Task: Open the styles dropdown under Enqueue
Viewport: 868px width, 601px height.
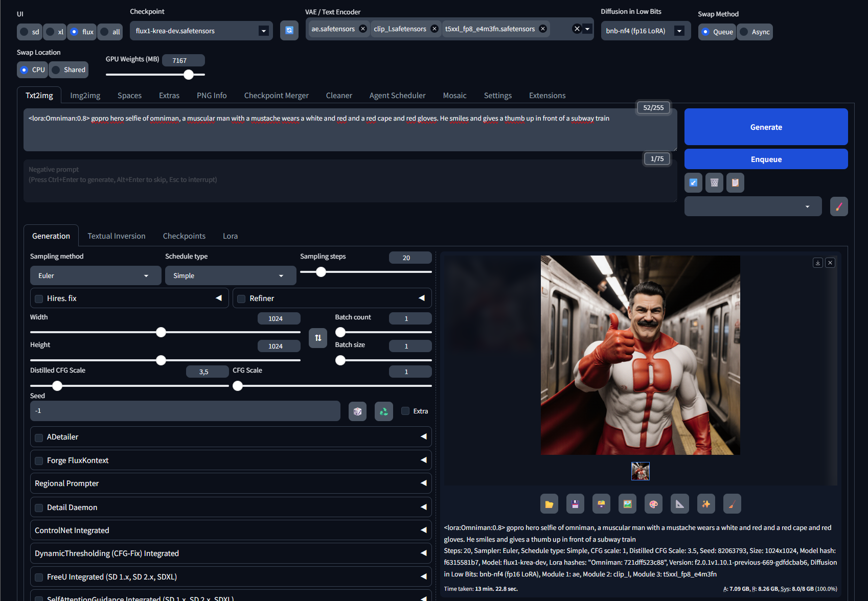Action: (753, 206)
